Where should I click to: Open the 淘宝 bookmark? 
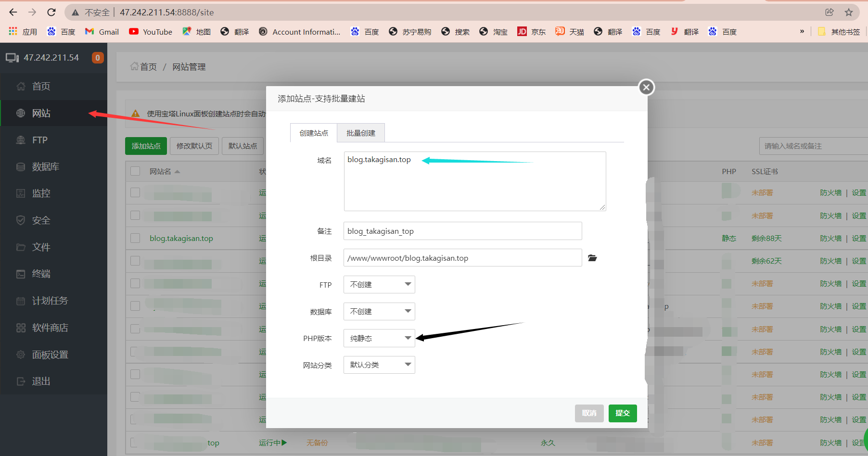[x=493, y=31]
